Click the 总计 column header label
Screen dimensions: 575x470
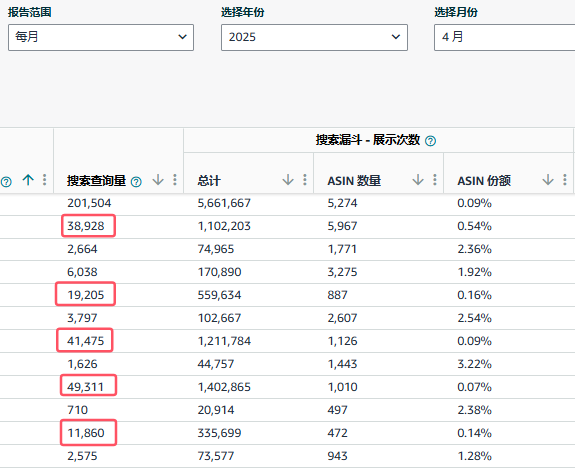pos(209,181)
